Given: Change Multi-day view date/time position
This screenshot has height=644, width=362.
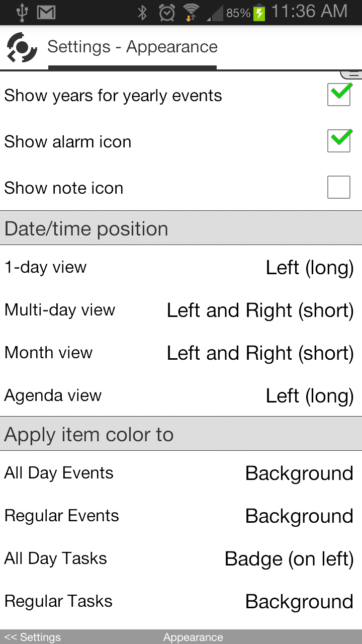Looking at the screenshot, I should [x=260, y=310].
